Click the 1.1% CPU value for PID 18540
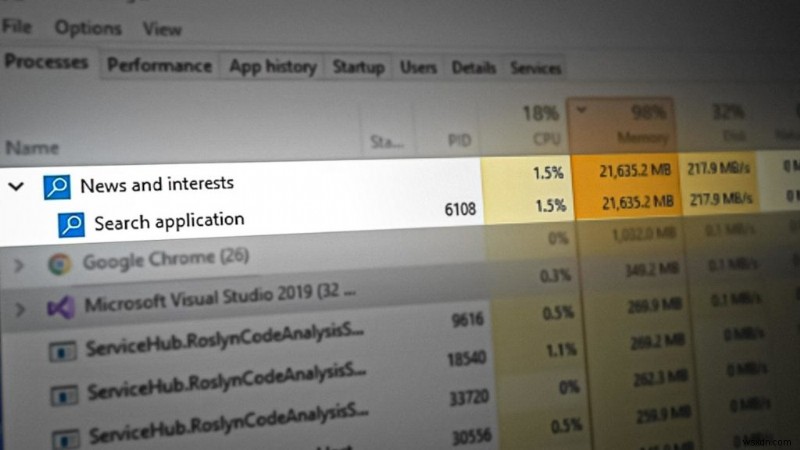This screenshot has height=450, width=800. click(561, 350)
